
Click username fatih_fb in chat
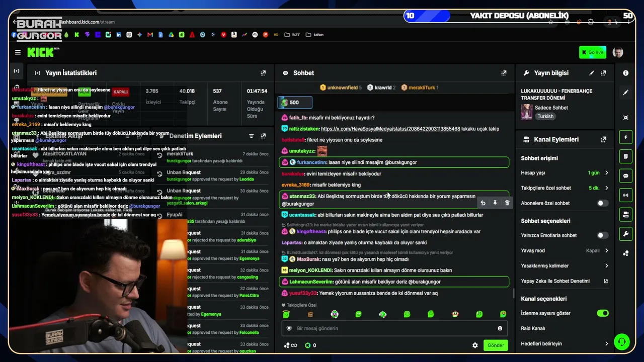[x=298, y=118]
